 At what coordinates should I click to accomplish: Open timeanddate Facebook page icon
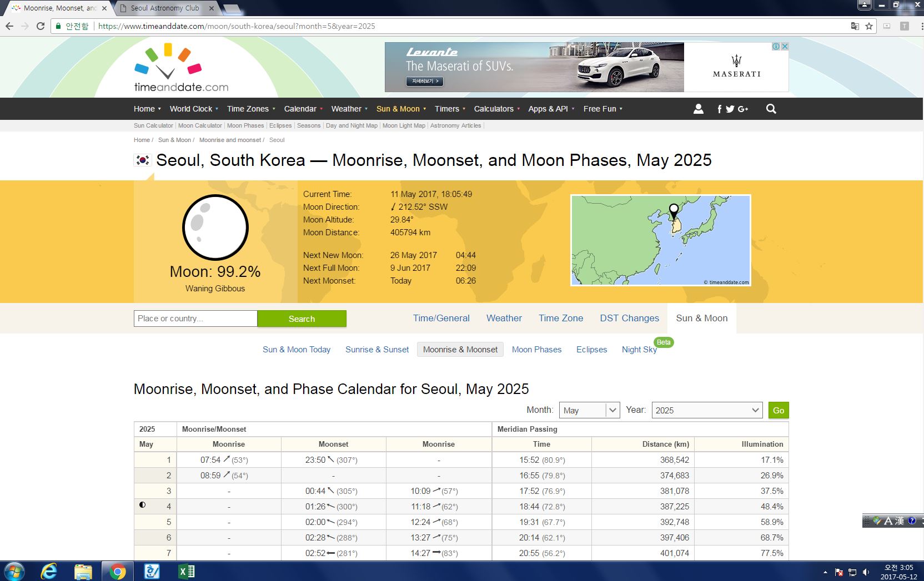pyautogui.click(x=720, y=109)
